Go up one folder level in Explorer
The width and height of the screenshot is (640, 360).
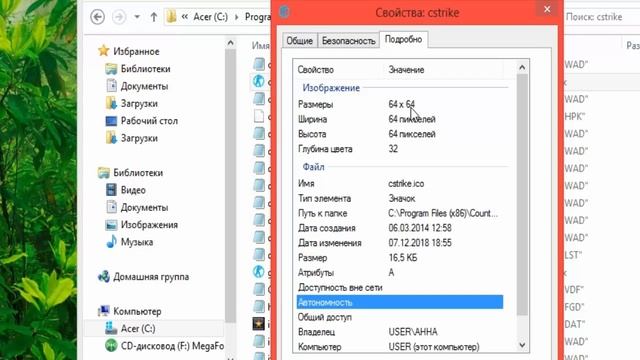point(154,17)
